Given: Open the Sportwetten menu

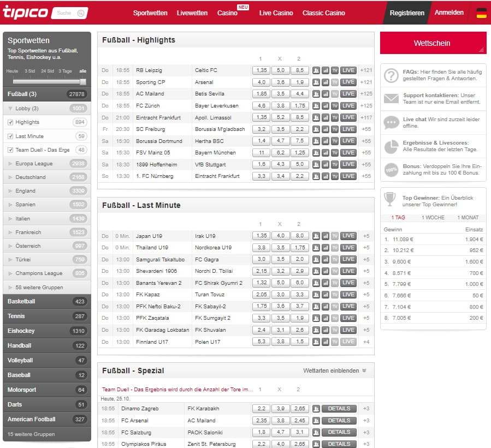Looking at the screenshot, I should point(150,13).
